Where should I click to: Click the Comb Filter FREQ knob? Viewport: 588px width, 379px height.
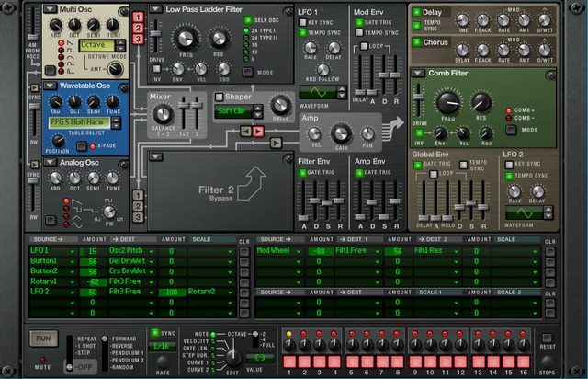point(448,103)
